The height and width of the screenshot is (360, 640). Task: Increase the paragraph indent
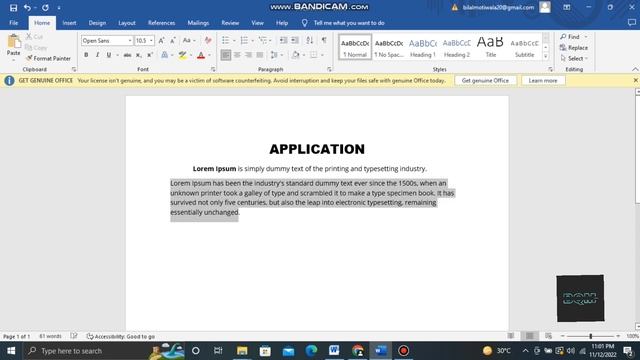(x=295, y=40)
